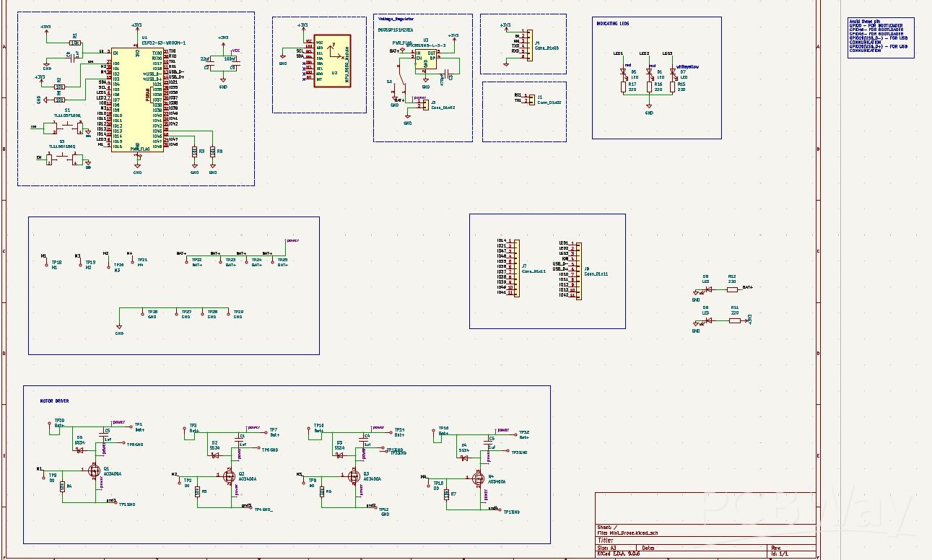Select the Voltage_Regulator title text
932x560 pixels.
click(x=393, y=19)
